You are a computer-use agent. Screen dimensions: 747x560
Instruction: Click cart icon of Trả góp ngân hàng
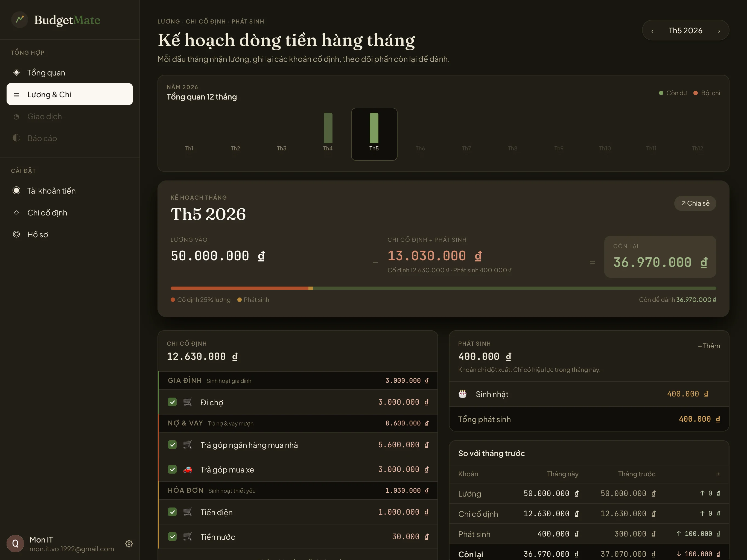pos(187,445)
